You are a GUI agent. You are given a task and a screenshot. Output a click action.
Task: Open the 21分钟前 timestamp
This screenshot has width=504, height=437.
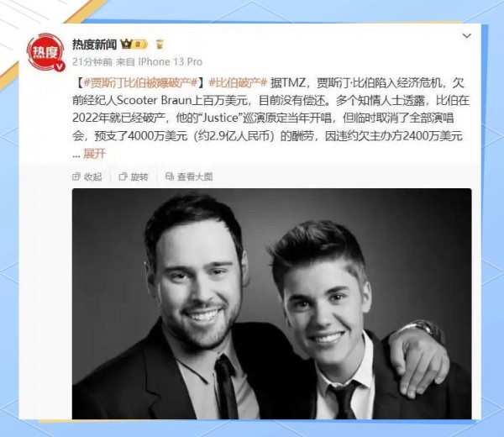click(x=92, y=61)
